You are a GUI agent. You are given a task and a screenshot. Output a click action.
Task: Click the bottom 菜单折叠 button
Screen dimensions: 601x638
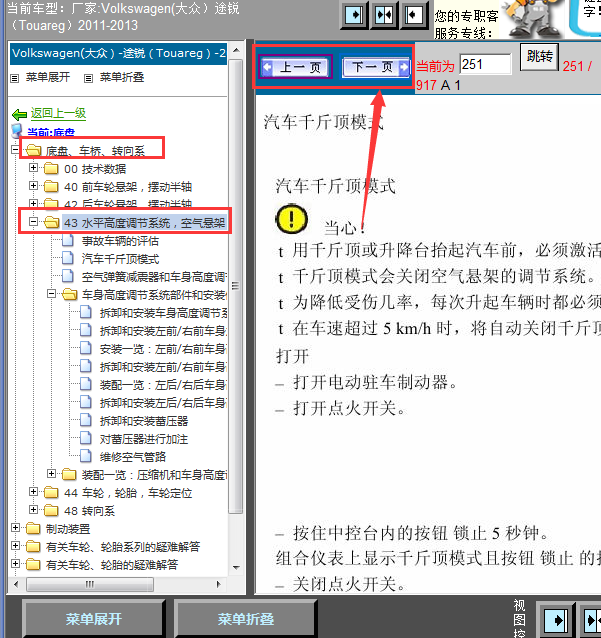point(246,619)
